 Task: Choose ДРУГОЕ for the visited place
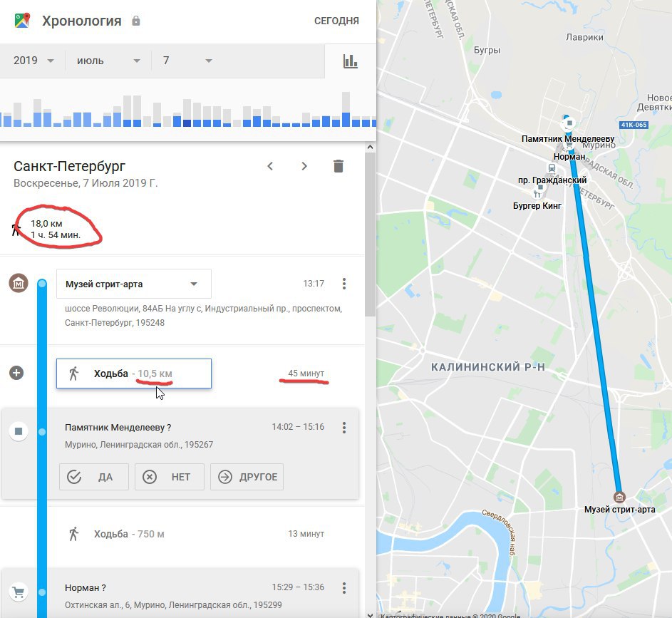[247, 477]
